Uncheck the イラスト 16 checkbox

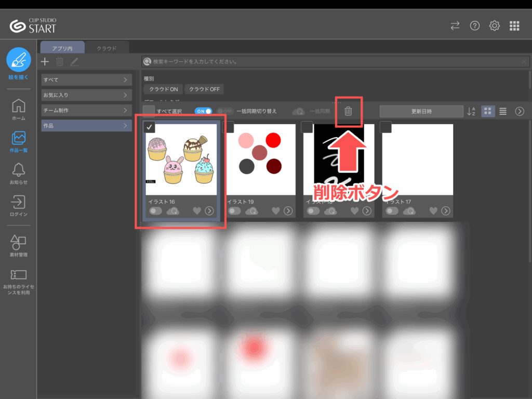tap(149, 127)
